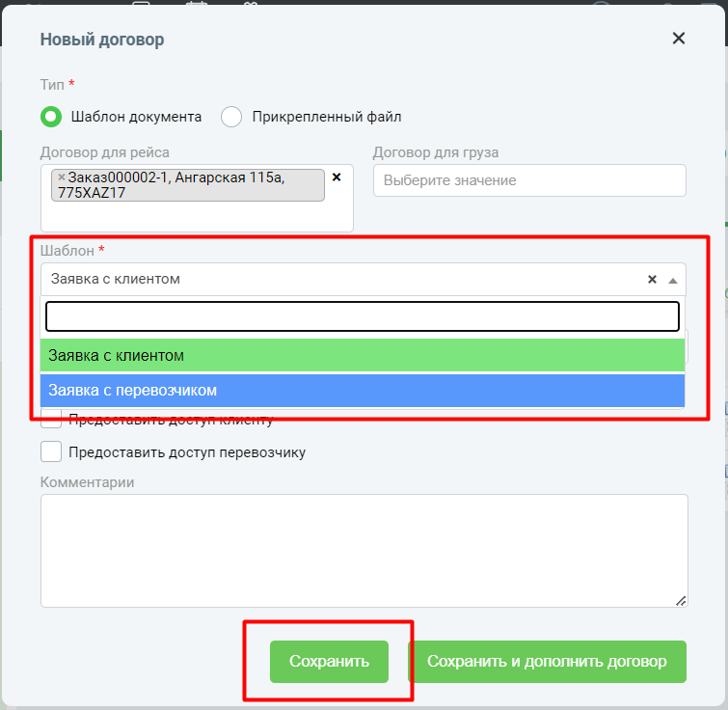The height and width of the screenshot is (710, 728).
Task: Remove the Заказ000002-1 tag from Договор для рейса
Action: point(62,177)
